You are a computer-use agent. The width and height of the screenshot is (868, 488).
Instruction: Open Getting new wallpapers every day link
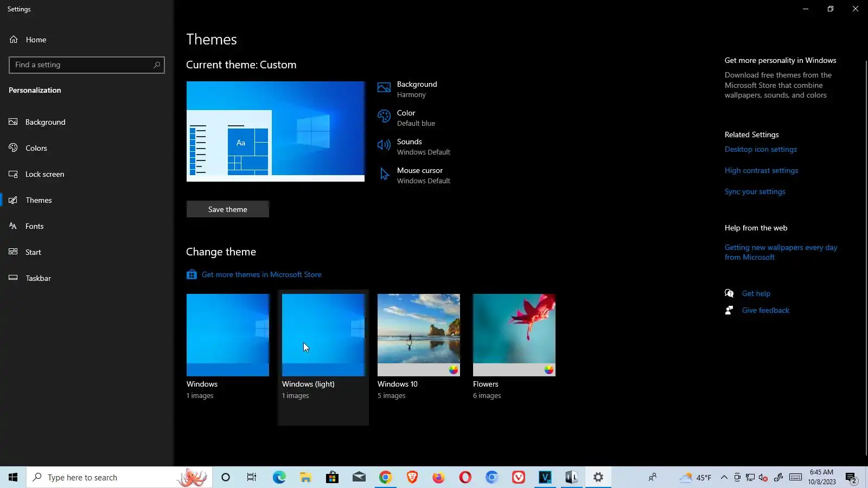click(781, 252)
